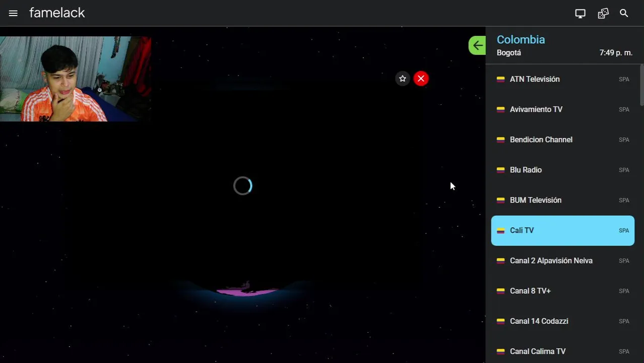Click the random channel dice icon
The height and width of the screenshot is (363, 644).
pos(603,14)
